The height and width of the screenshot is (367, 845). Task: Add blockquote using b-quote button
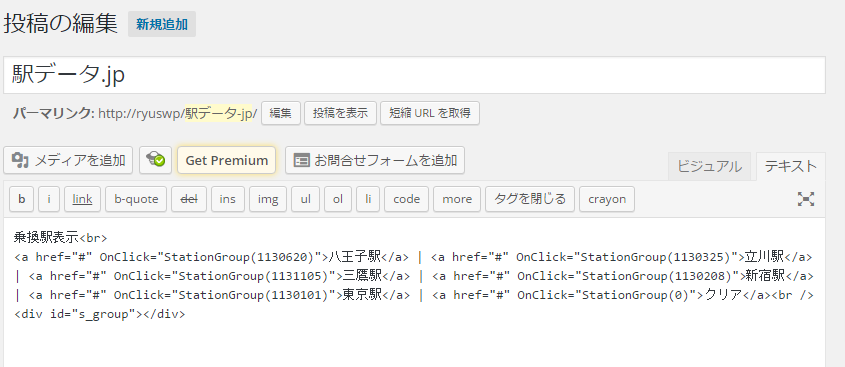pyautogui.click(x=136, y=199)
